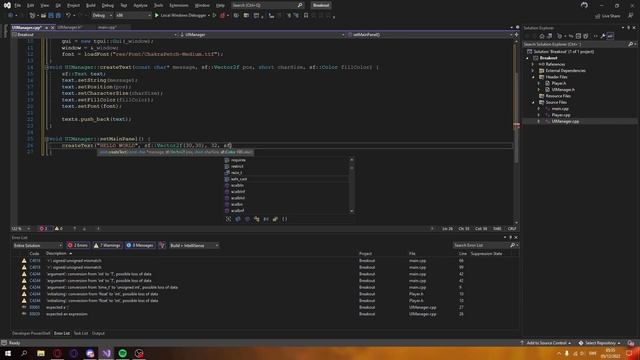Toggle the preview selected items button

pyautogui.click(x=610, y=36)
